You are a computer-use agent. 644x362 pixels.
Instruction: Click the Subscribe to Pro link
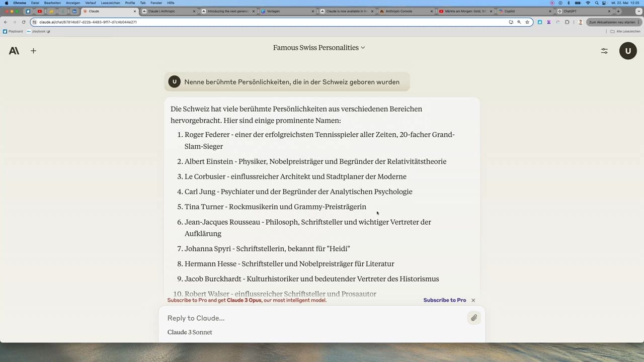tap(444, 300)
